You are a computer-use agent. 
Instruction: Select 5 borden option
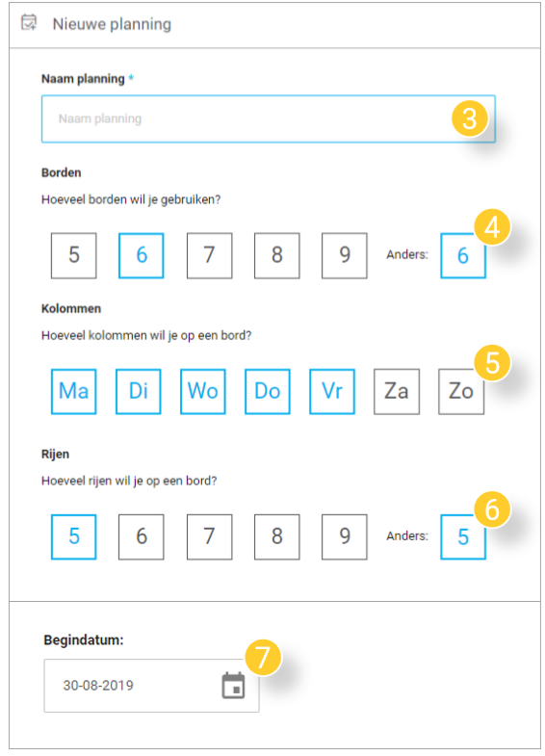[74, 255]
